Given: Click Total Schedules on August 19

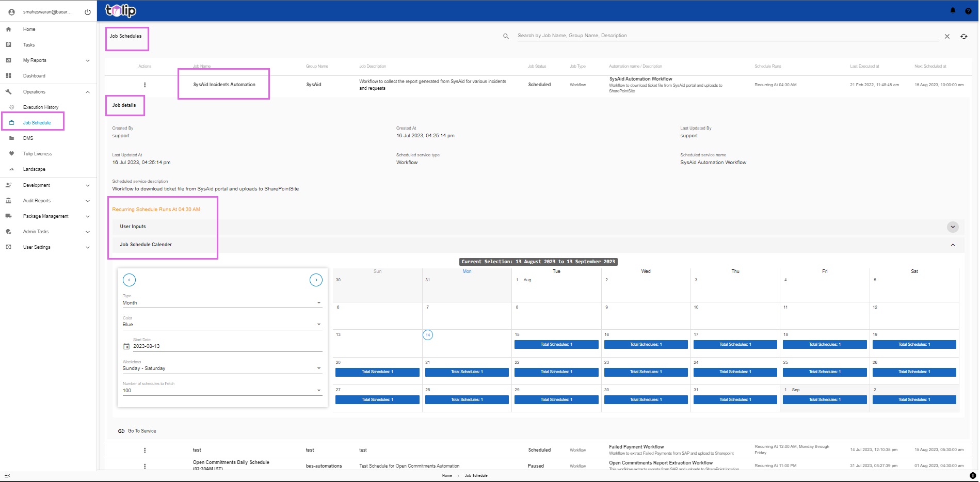Looking at the screenshot, I should click(914, 345).
